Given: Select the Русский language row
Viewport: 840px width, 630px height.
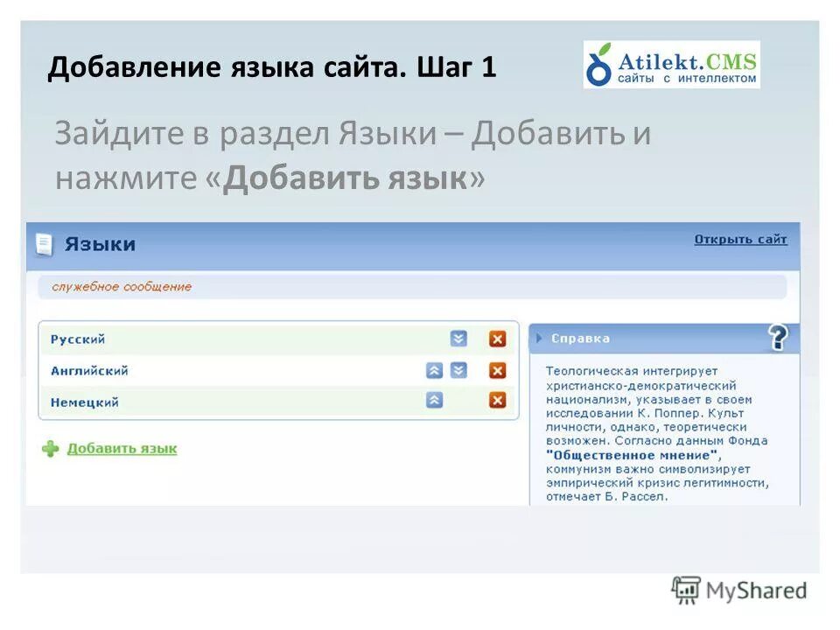Looking at the screenshot, I should click(175, 338).
